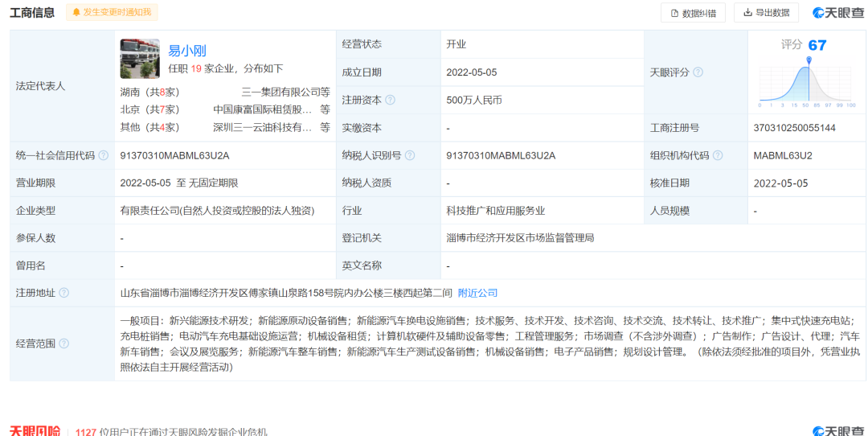
Task: Click help icon next to 组织机构代码
Action: 718,156
